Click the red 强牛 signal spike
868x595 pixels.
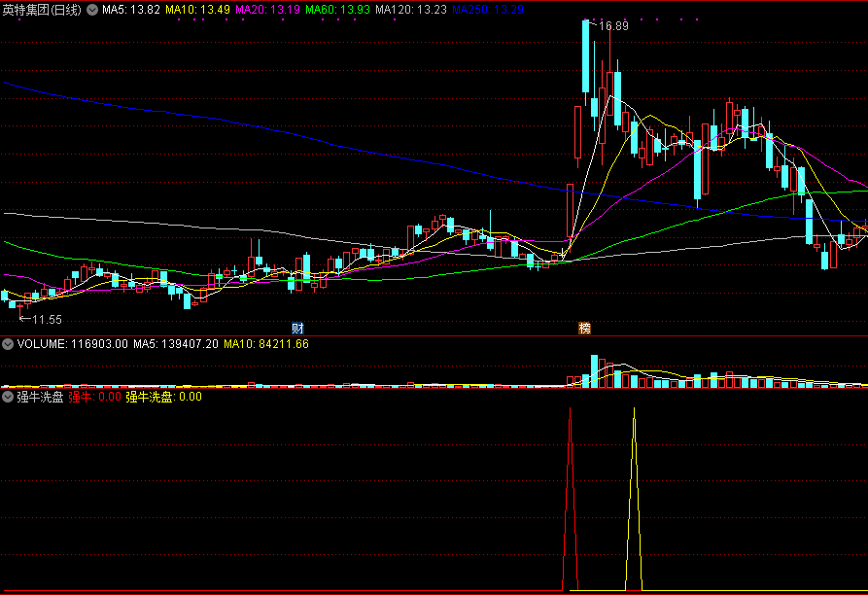click(571, 500)
